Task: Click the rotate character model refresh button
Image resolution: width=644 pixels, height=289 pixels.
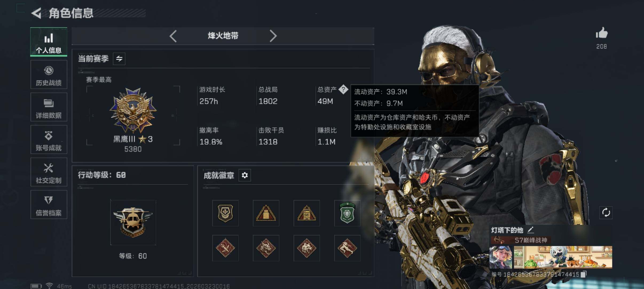Action: tap(606, 212)
